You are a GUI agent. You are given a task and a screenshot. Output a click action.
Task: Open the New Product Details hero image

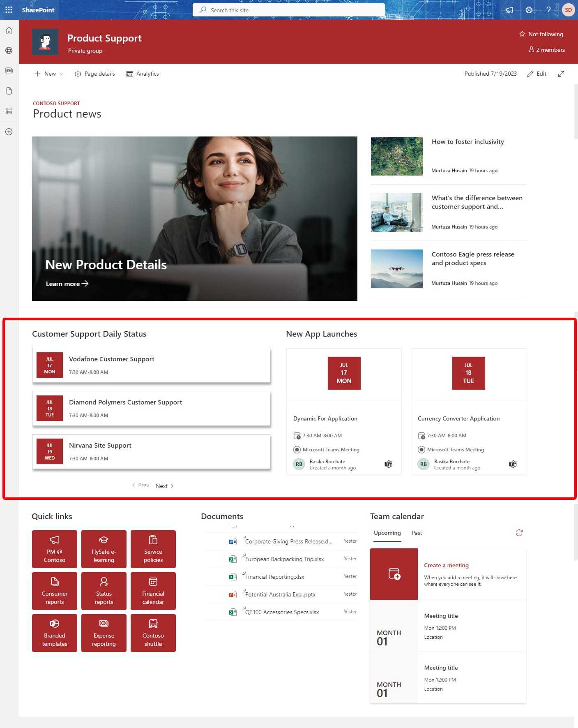195,219
